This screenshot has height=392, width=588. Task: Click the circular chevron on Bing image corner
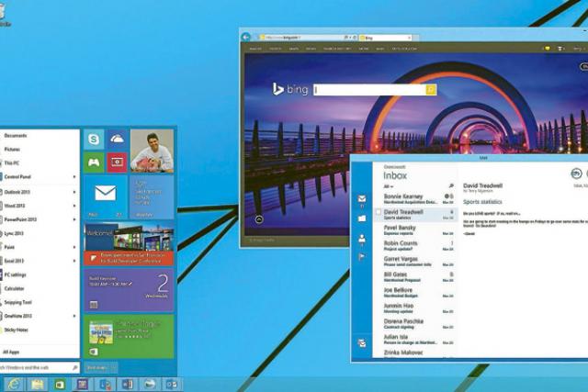pos(259,219)
